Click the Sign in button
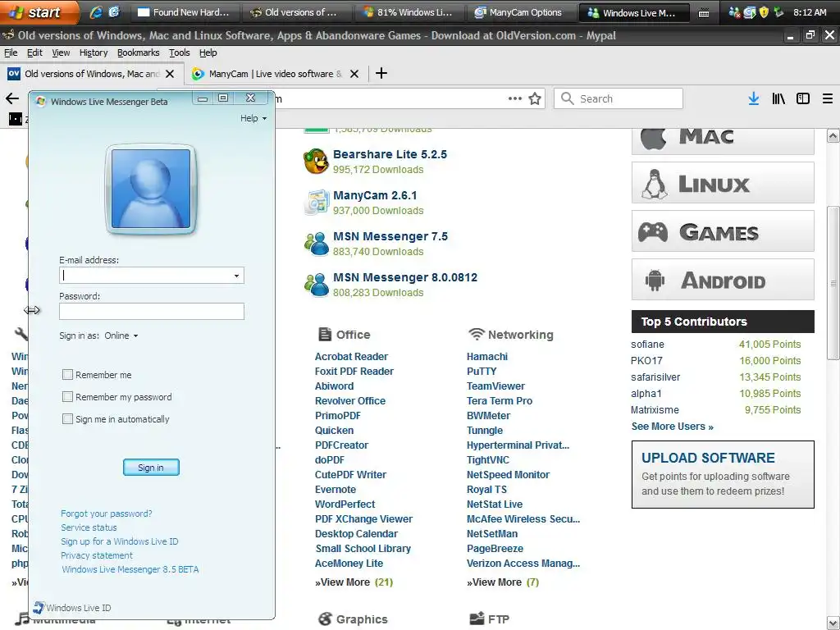 (151, 467)
